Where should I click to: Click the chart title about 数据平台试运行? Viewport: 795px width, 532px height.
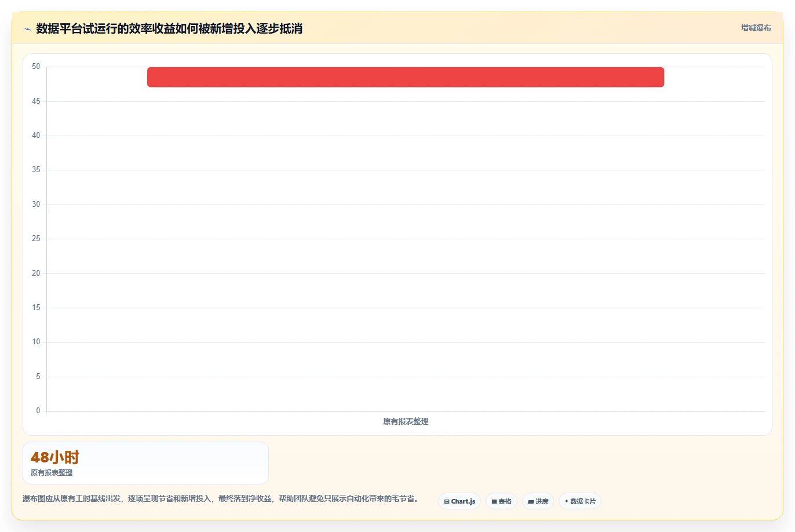point(169,29)
